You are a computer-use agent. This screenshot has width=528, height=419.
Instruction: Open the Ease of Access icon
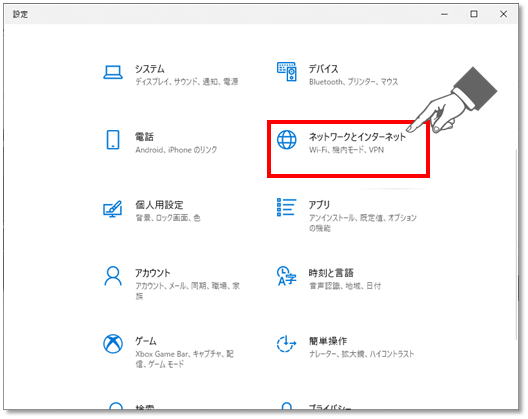[286, 344]
